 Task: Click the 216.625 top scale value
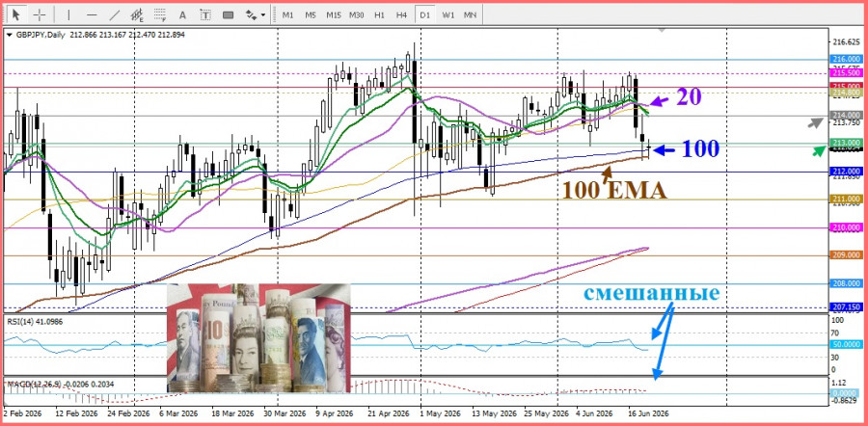(x=845, y=42)
